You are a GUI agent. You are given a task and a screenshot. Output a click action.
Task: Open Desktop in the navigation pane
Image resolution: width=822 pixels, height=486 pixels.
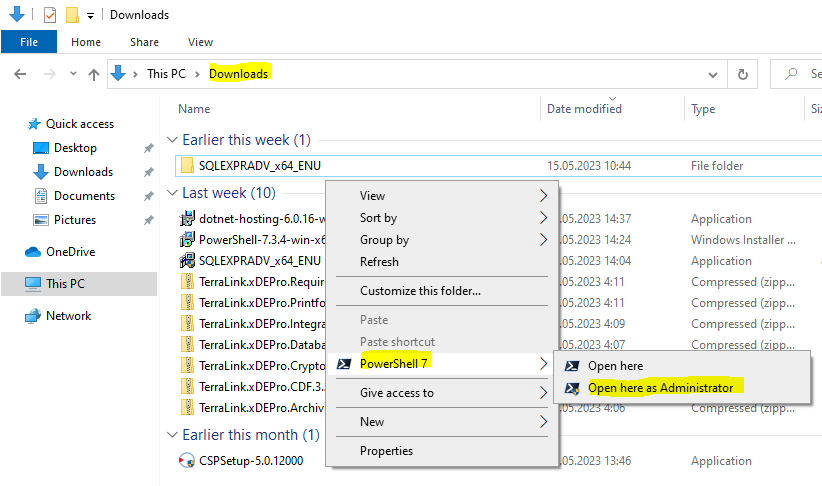pos(75,148)
